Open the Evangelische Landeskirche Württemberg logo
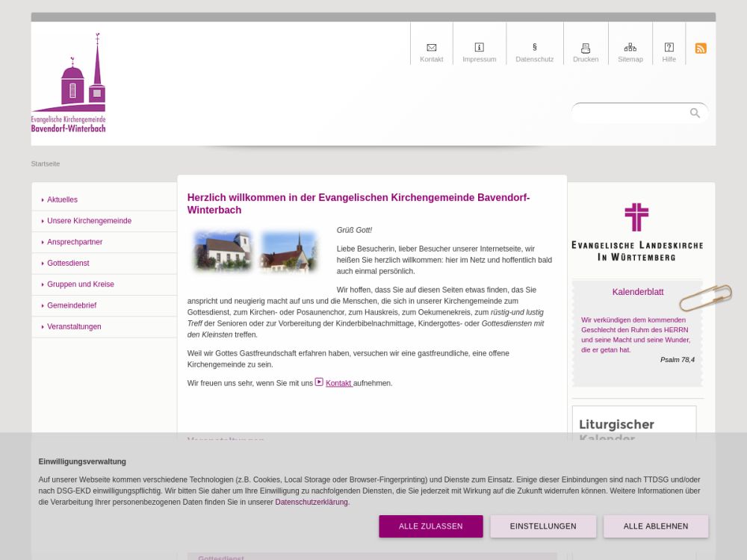This screenshot has width=747, height=560. pyautogui.click(x=636, y=231)
